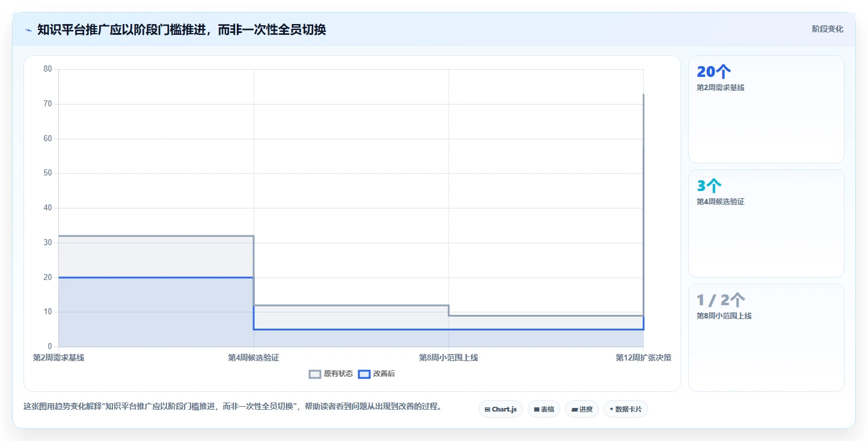
Task: Click the trend icon beside the title
Action: click(28, 29)
